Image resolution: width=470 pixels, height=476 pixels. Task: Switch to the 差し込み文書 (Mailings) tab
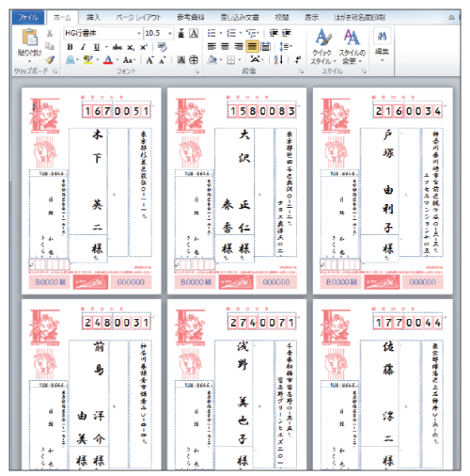(240, 18)
